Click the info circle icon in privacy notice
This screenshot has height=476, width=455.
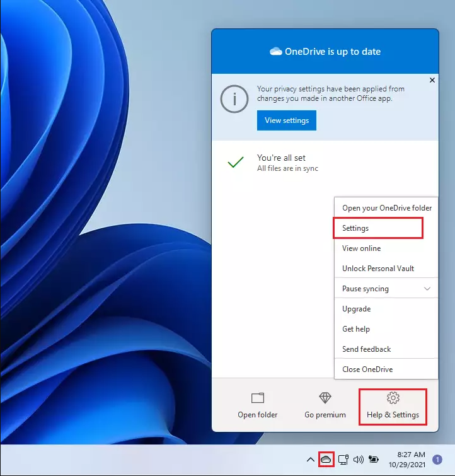pos(234,99)
